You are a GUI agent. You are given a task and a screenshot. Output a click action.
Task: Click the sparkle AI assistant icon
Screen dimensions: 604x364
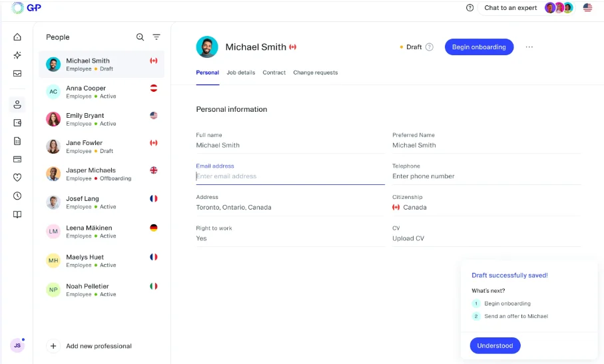click(17, 55)
